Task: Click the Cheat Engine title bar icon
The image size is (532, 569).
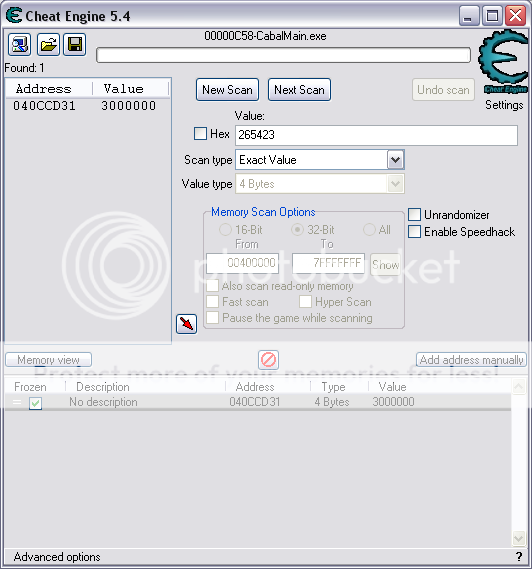Action: point(14,16)
